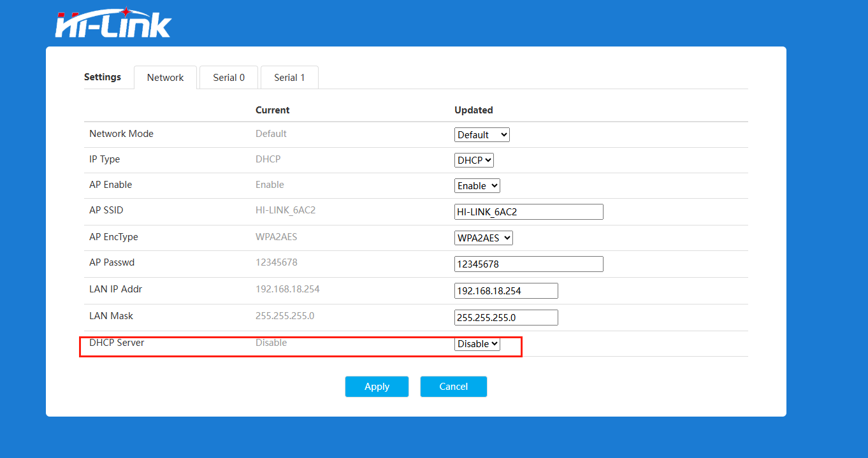This screenshot has width=868, height=458.
Task: Click current value WPA2AES gray text
Action: tap(277, 237)
